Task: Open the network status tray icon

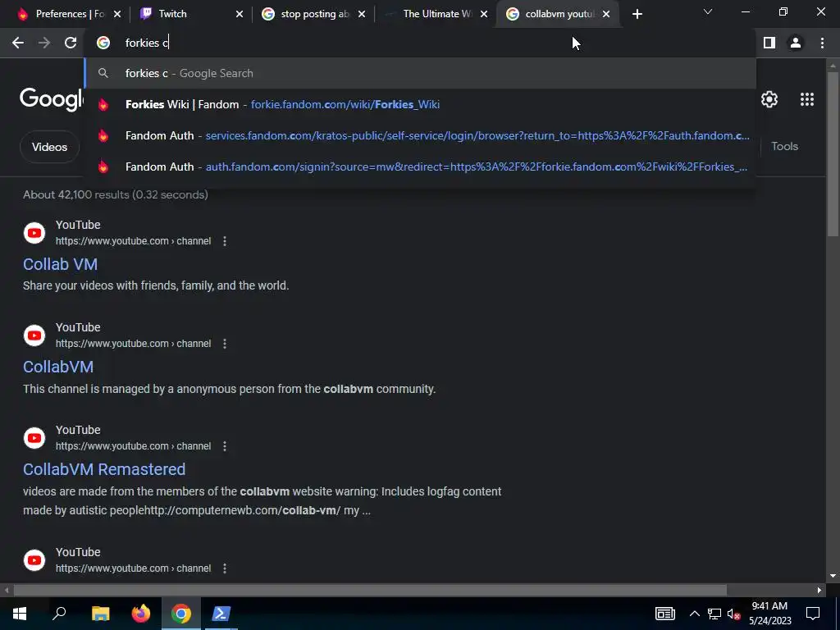Action: tap(714, 614)
